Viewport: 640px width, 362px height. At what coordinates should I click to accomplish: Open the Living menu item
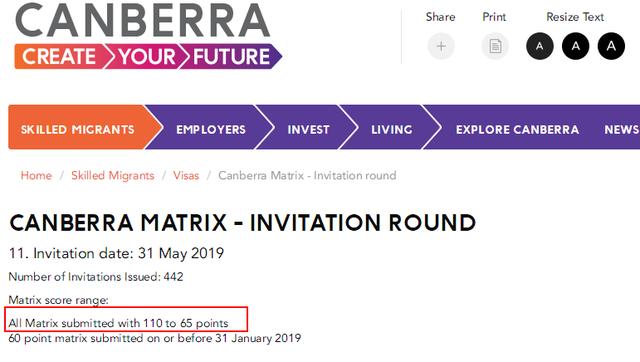tap(391, 130)
